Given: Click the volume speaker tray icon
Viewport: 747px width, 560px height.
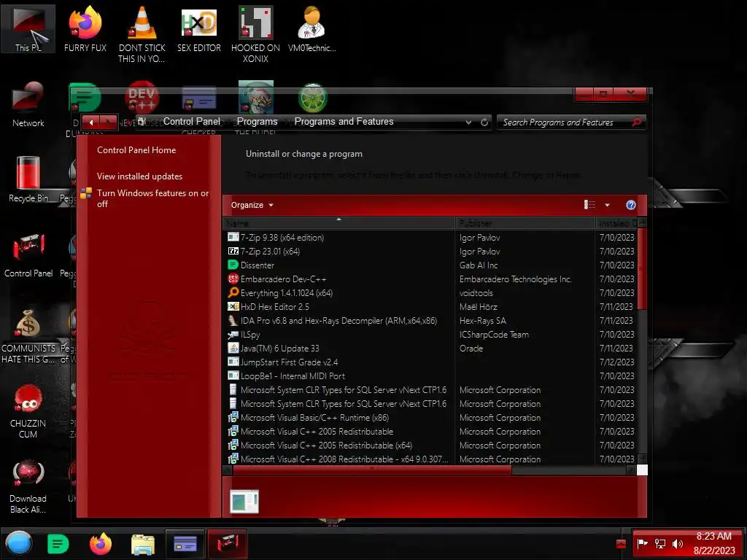Looking at the screenshot, I should coord(677,543).
